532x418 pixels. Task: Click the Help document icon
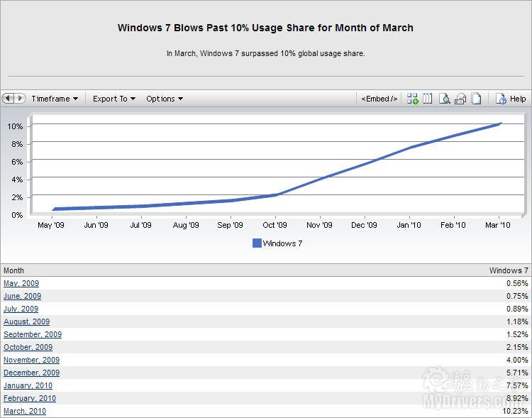[501, 99]
